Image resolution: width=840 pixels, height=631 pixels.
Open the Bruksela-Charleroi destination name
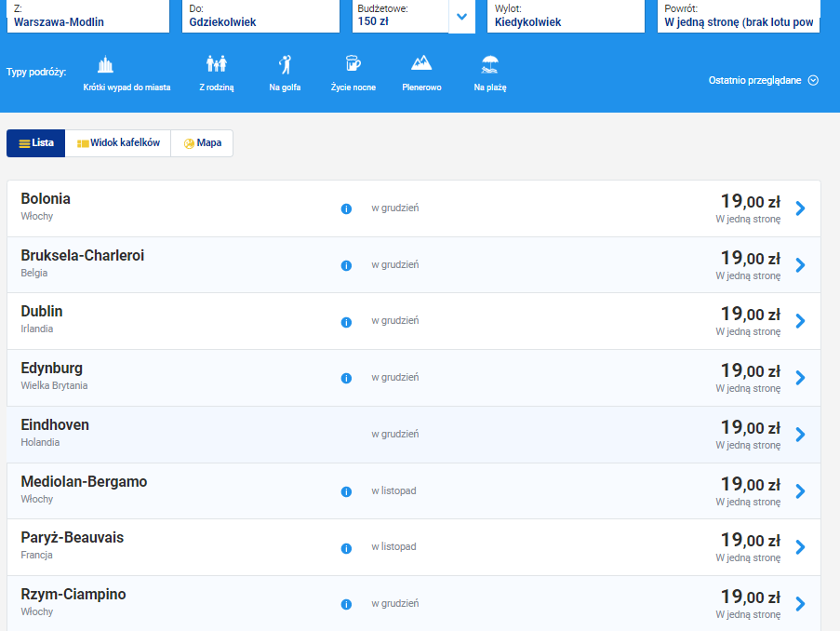pos(83,255)
